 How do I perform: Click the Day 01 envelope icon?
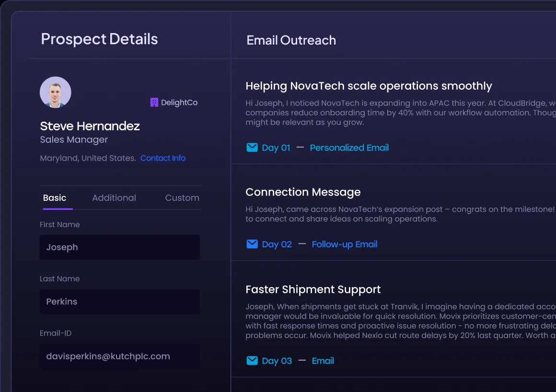(x=252, y=148)
